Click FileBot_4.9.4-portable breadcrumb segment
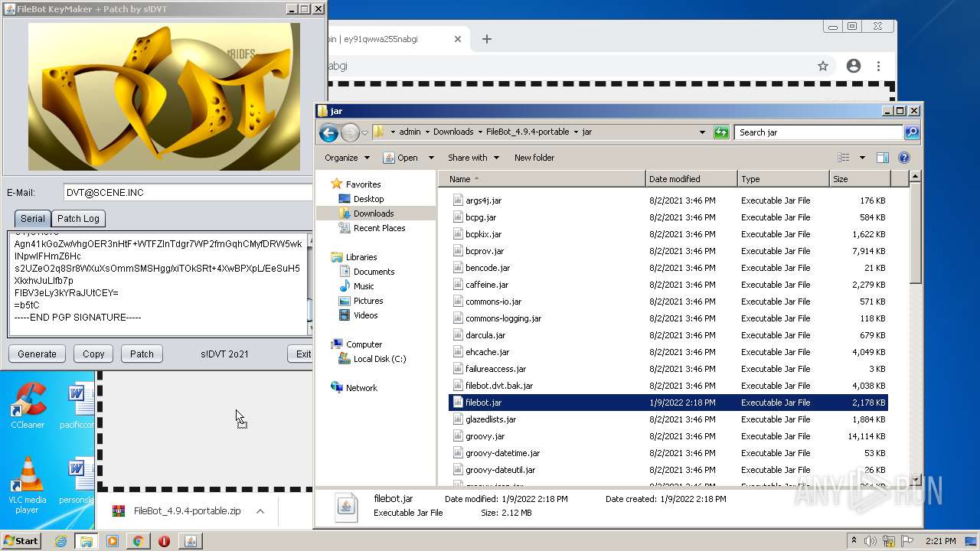This screenshot has height=551, width=980. click(x=528, y=132)
